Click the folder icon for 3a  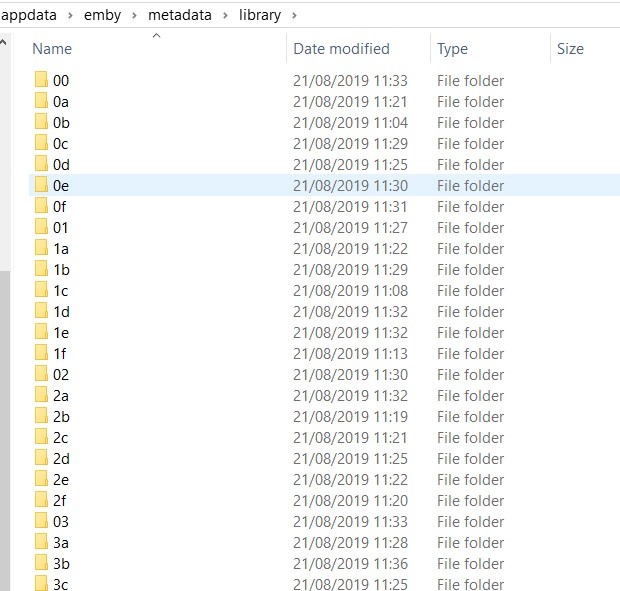point(41,541)
